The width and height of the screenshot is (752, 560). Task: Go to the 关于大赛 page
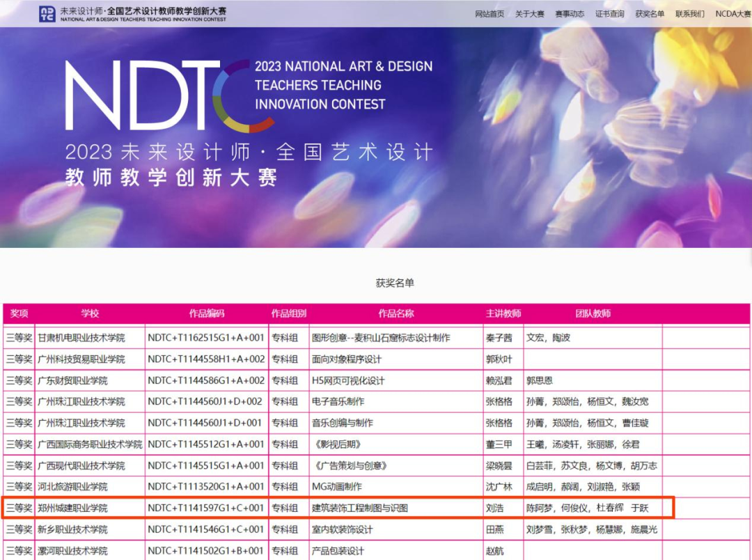click(529, 14)
